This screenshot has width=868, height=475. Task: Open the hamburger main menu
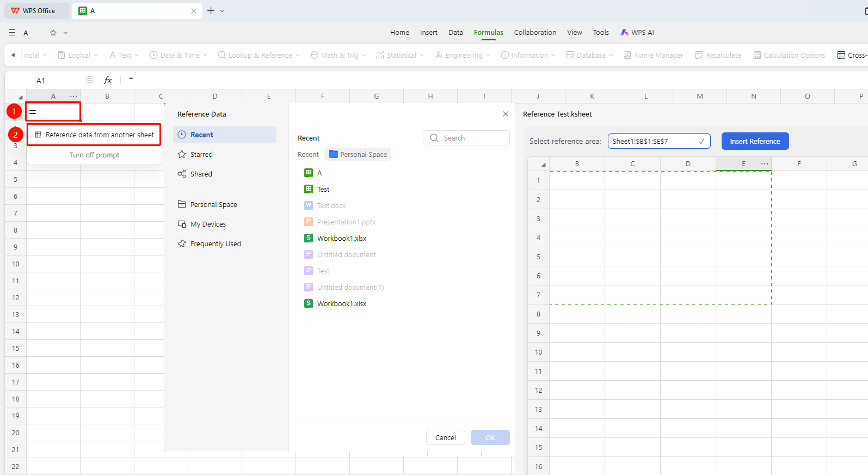pos(12,33)
